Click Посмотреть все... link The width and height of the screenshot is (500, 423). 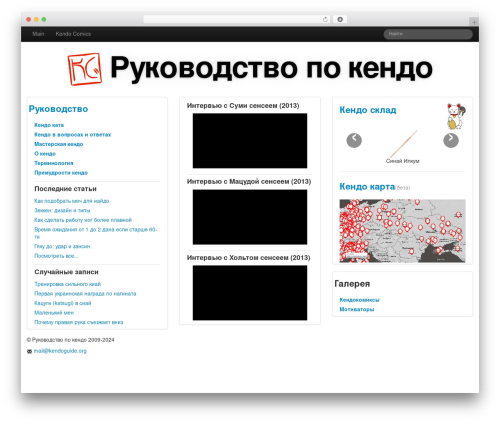click(x=56, y=256)
